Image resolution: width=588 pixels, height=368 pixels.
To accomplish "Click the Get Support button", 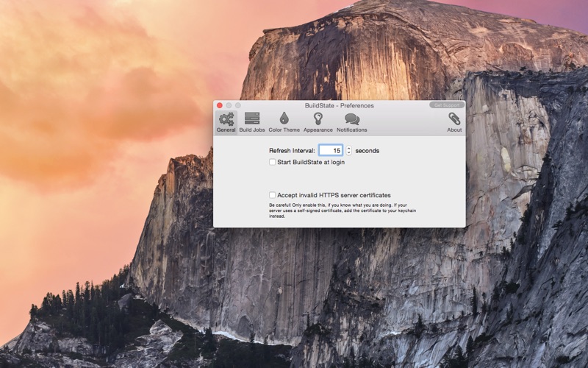I will [x=447, y=105].
